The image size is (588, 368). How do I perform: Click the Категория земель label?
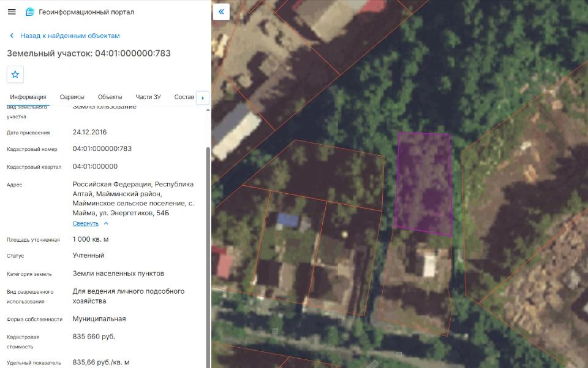(x=29, y=274)
